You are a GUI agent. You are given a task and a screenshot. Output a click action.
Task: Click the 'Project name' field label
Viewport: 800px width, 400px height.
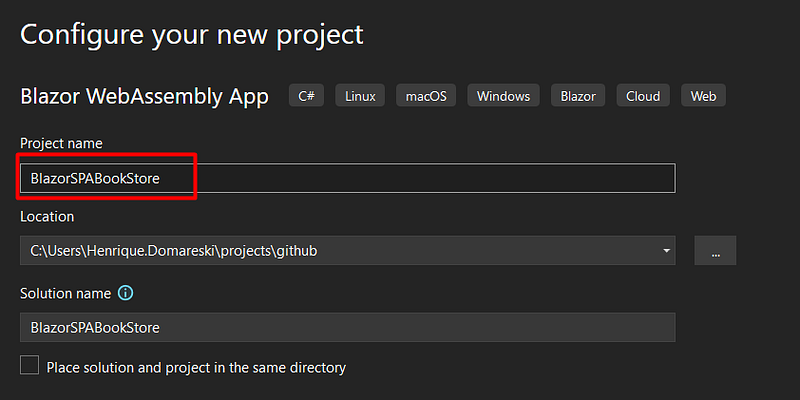point(61,144)
